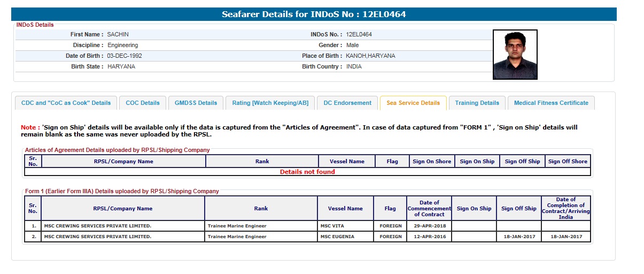644x274 pixels.
Task: Click the 'Details not found' message row
Action: tap(307, 172)
